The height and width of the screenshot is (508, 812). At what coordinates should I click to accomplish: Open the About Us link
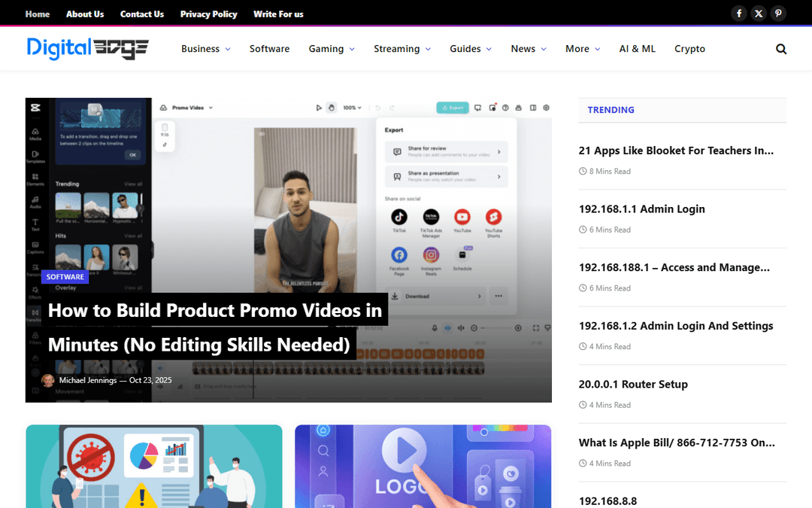pyautogui.click(x=85, y=14)
